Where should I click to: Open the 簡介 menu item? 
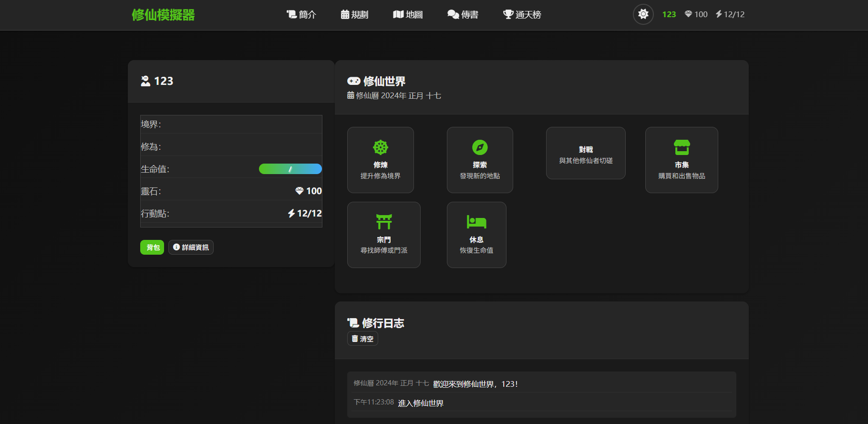(x=301, y=15)
